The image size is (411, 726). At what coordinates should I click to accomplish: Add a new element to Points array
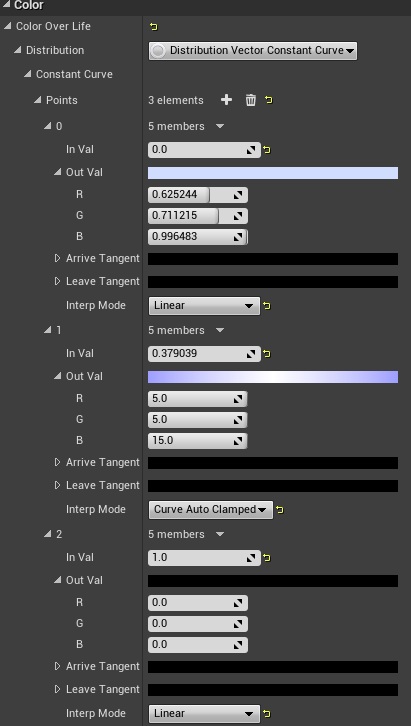point(226,100)
